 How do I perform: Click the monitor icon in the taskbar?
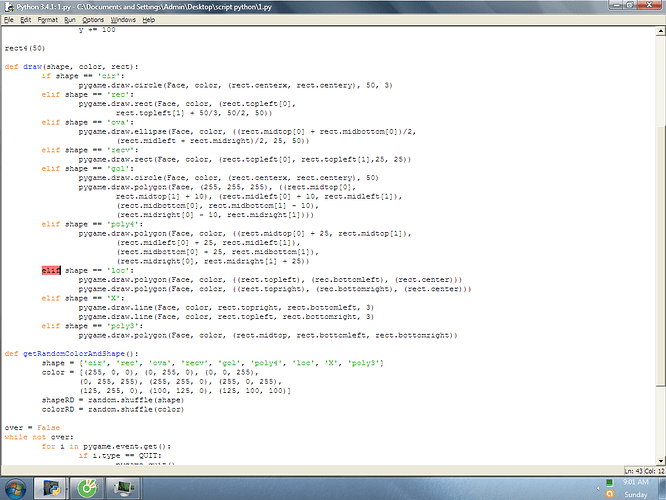tap(124, 487)
